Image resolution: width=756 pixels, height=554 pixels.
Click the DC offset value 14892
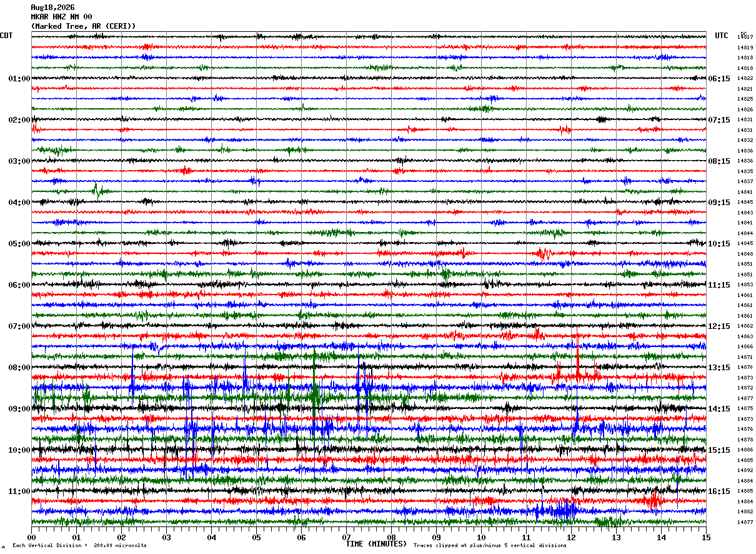745,471
